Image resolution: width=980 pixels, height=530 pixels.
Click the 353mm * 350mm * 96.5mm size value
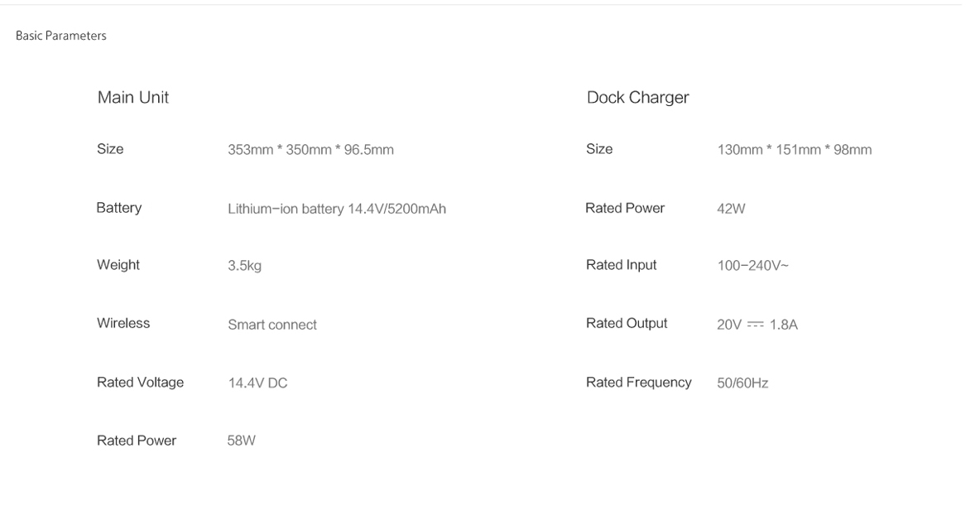310,150
